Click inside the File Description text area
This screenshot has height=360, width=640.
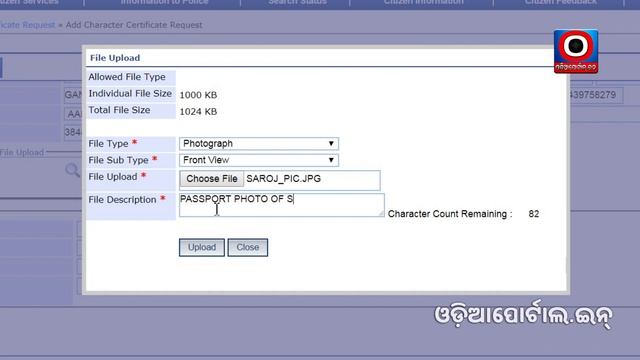click(282, 205)
